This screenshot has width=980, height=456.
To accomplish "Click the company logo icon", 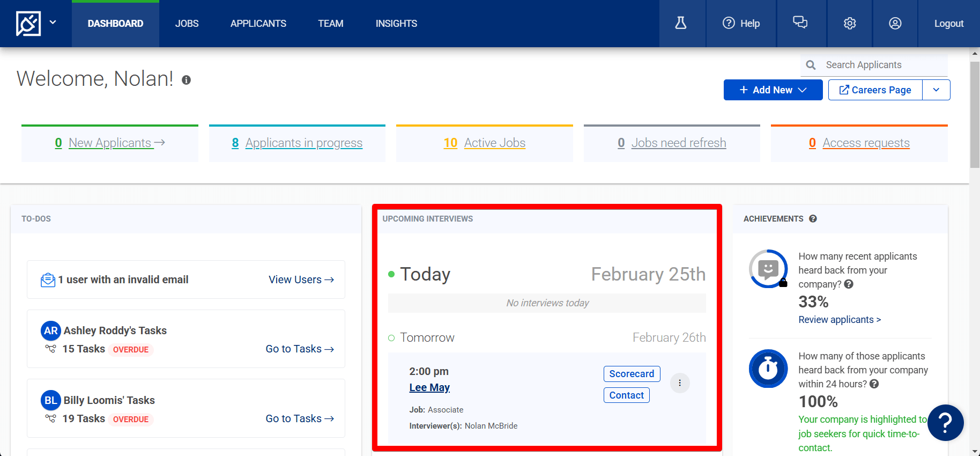I will click(28, 23).
